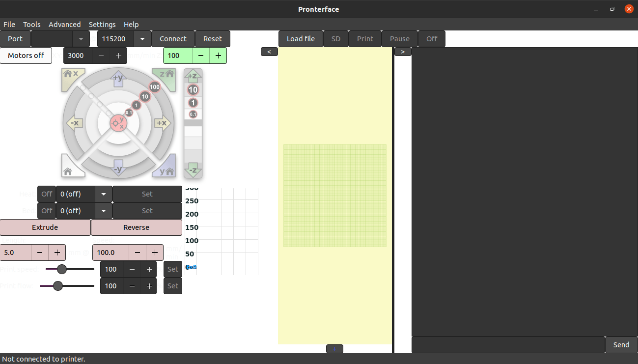Open the Settings menu
This screenshot has height=364, width=638.
click(102, 24)
